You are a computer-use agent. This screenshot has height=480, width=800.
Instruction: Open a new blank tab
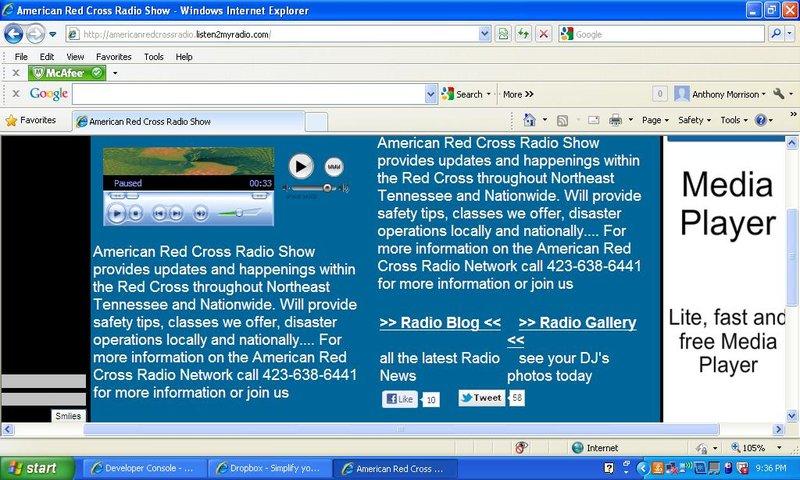click(316, 122)
